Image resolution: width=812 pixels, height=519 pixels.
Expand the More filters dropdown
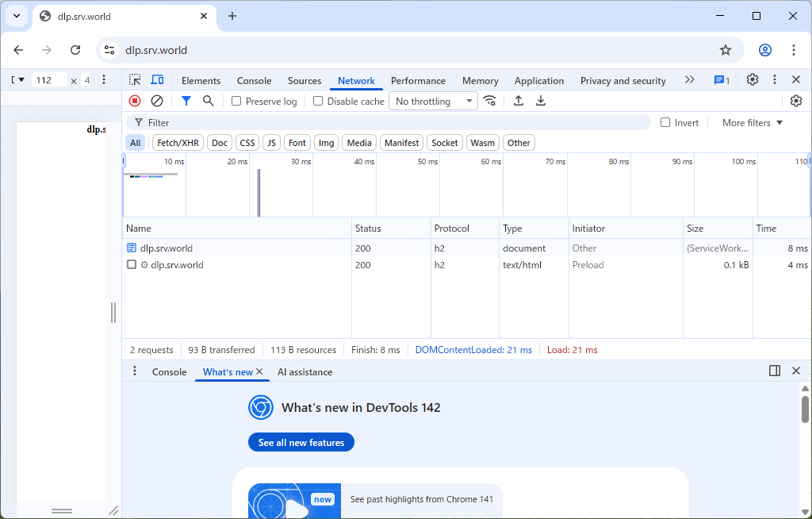coord(752,123)
